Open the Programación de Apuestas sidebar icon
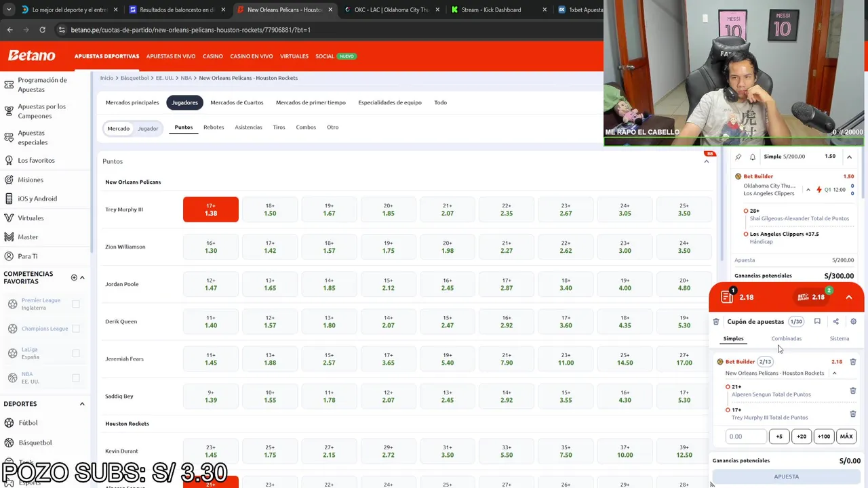This screenshot has width=868, height=488. tap(9, 85)
